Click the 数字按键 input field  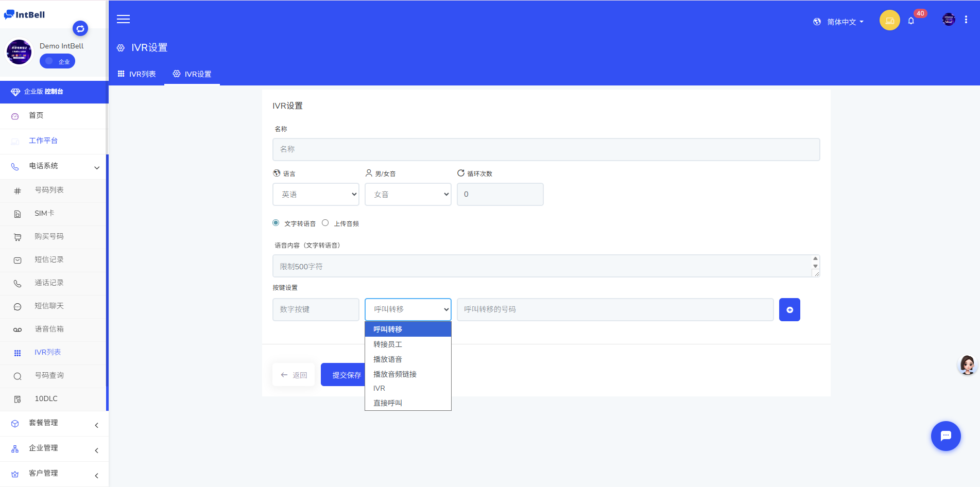[316, 309]
